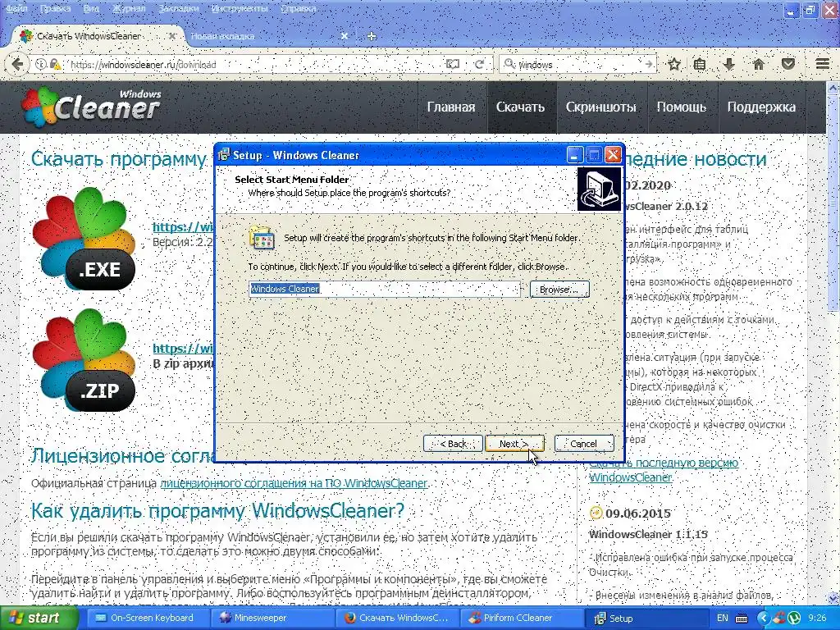This screenshot has height=630, width=840.
Task: Close the Новая вкладка tab
Action: [345, 36]
